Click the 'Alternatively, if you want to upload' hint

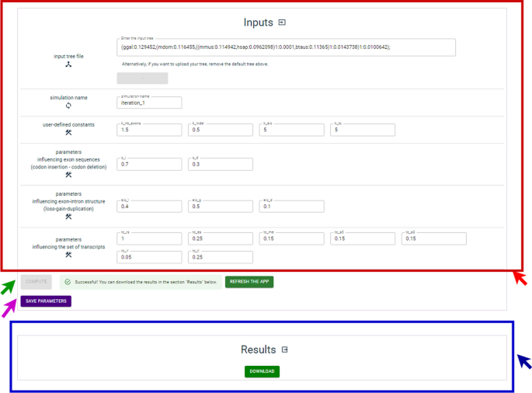click(195, 64)
